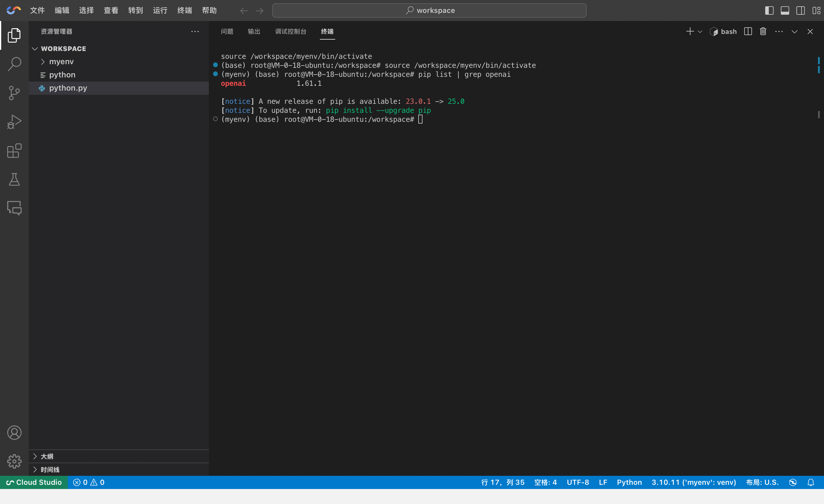Toggle primary side bar visibility
The width and height of the screenshot is (824, 504).
[769, 10]
